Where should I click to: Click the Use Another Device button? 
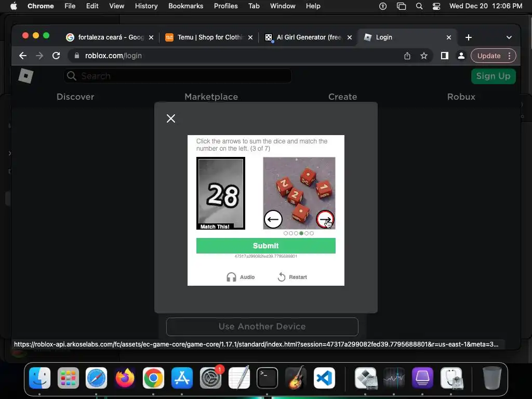click(262, 326)
